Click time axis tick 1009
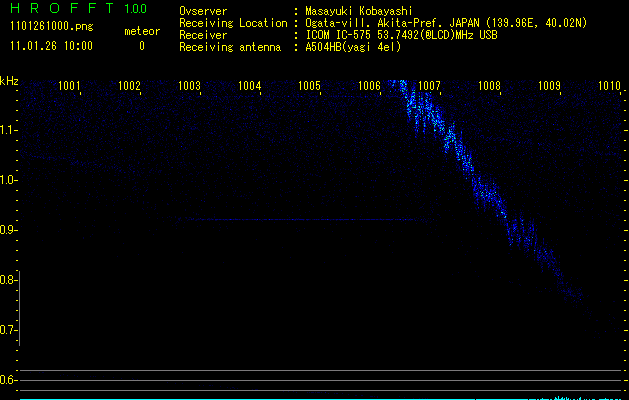Viewport: 629px width, 400px height. coord(550,85)
